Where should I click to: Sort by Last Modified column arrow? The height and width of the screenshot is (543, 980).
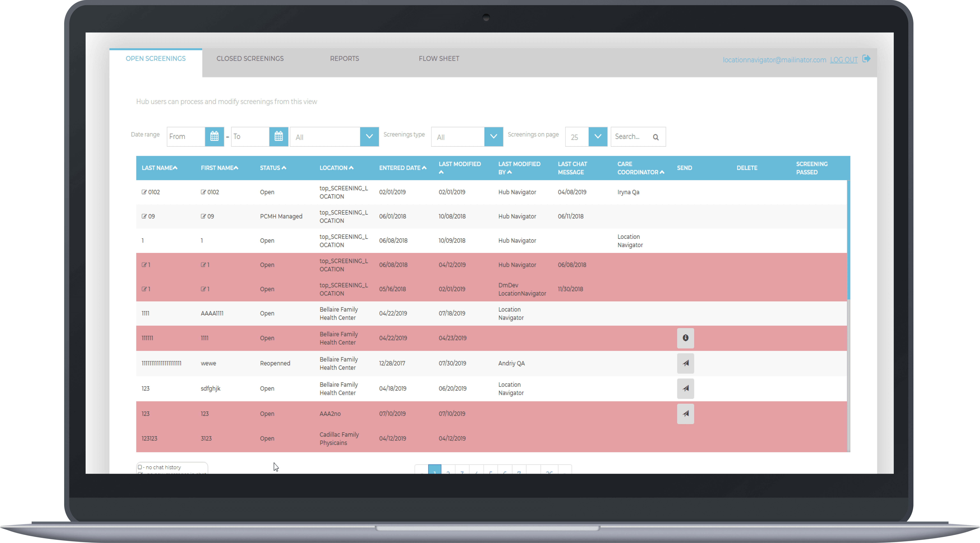(x=441, y=172)
